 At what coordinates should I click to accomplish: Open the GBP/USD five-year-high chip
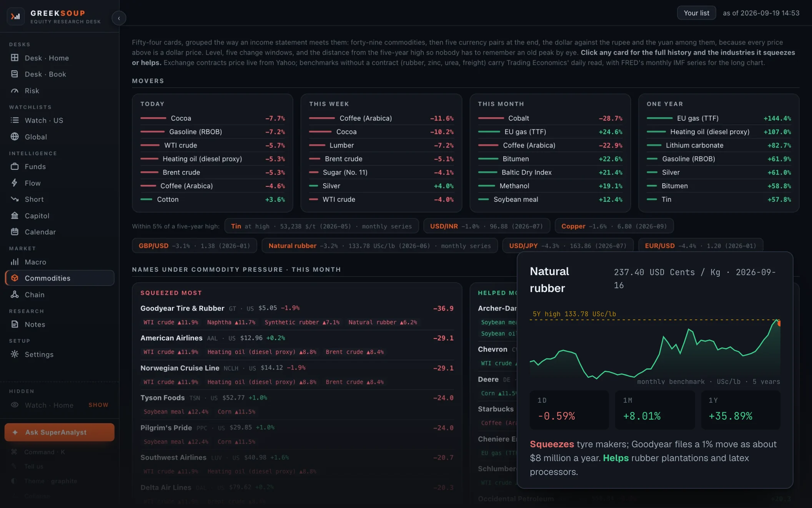(x=195, y=246)
